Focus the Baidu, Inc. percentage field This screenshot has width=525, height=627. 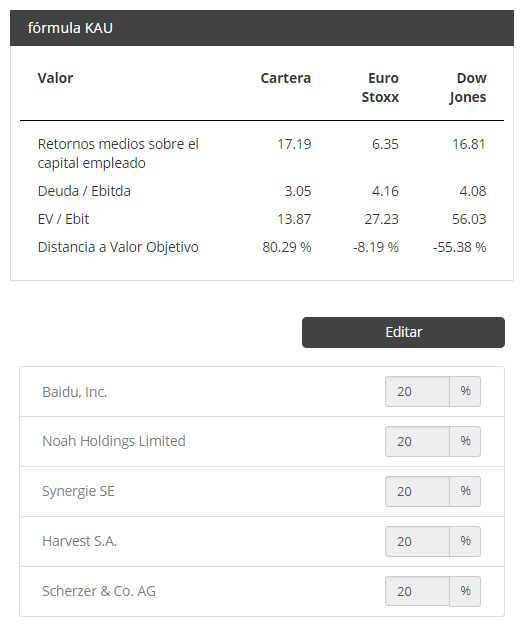point(417,391)
